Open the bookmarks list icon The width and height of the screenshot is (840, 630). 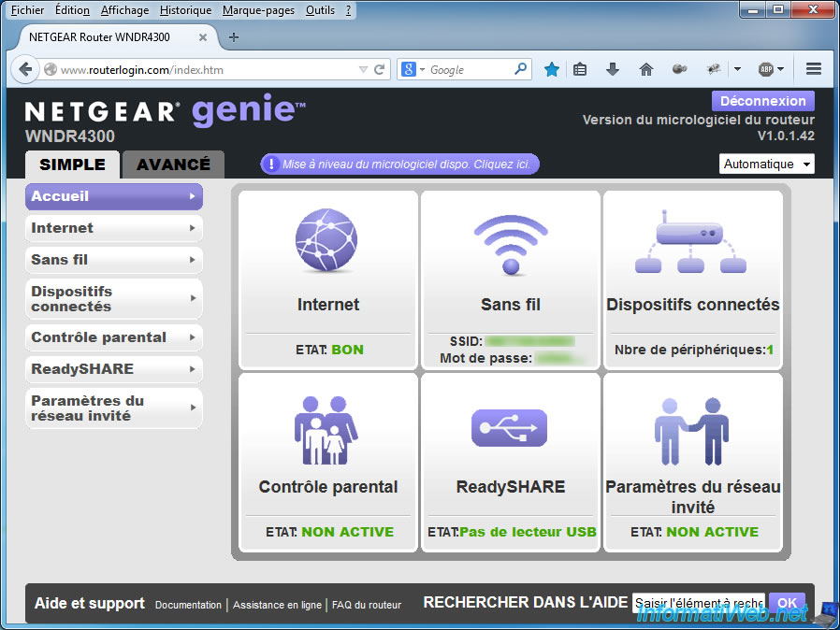pos(580,69)
